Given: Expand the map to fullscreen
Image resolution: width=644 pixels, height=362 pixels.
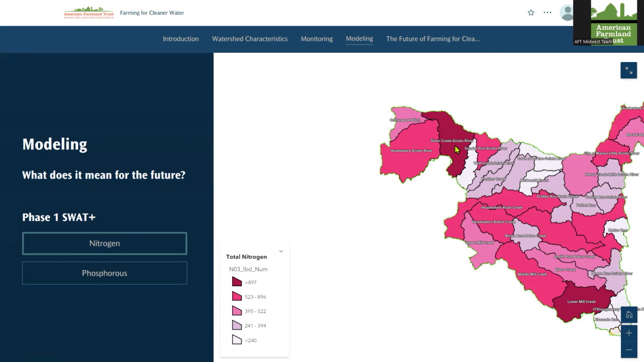Looking at the screenshot, I should coord(629,70).
